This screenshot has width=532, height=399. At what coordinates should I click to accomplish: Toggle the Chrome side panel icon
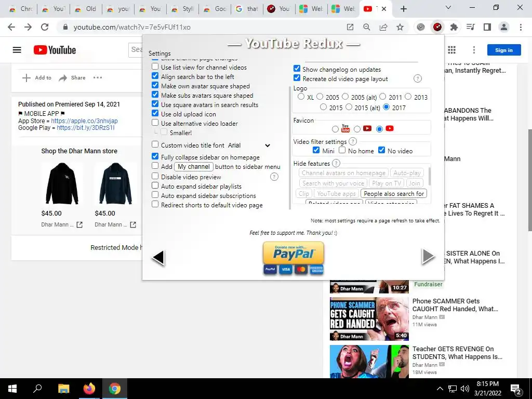pyautogui.click(x=487, y=27)
